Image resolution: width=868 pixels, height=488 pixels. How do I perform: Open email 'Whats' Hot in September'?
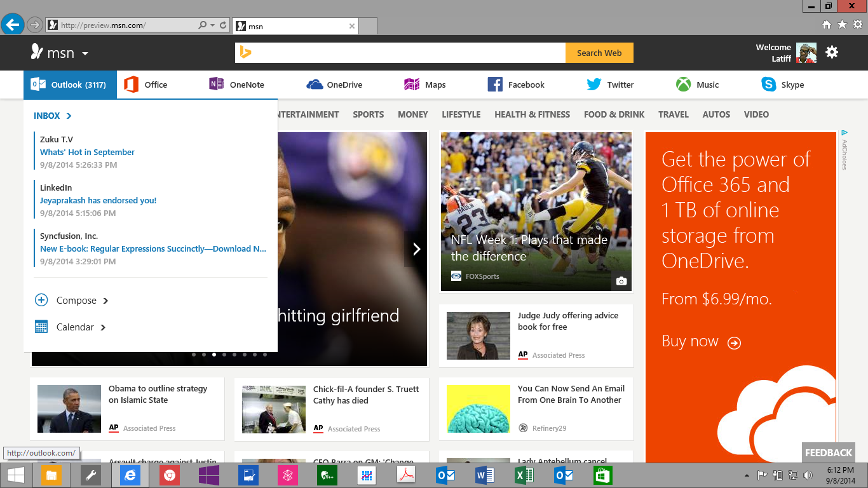coord(87,152)
